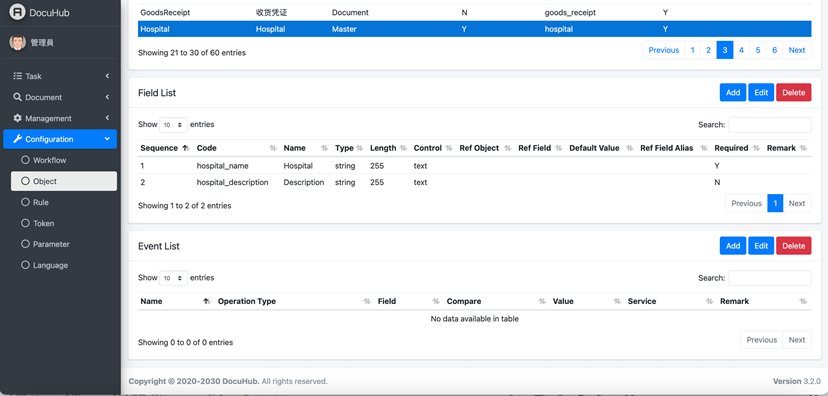Viewport: 828px width, 396px height.
Task: Open the Language configuration page
Action: pos(64,265)
